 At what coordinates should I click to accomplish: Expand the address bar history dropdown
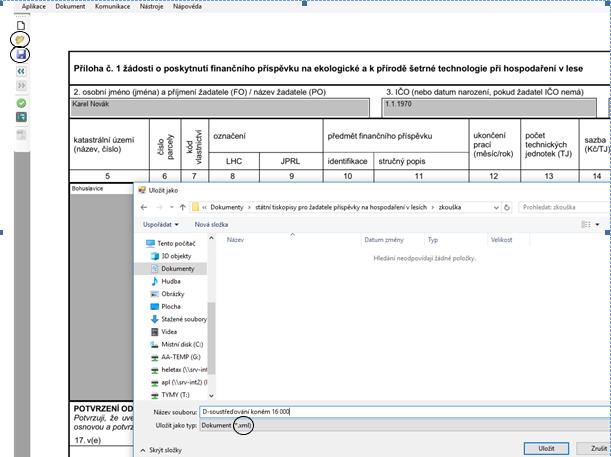click(496, 208)
